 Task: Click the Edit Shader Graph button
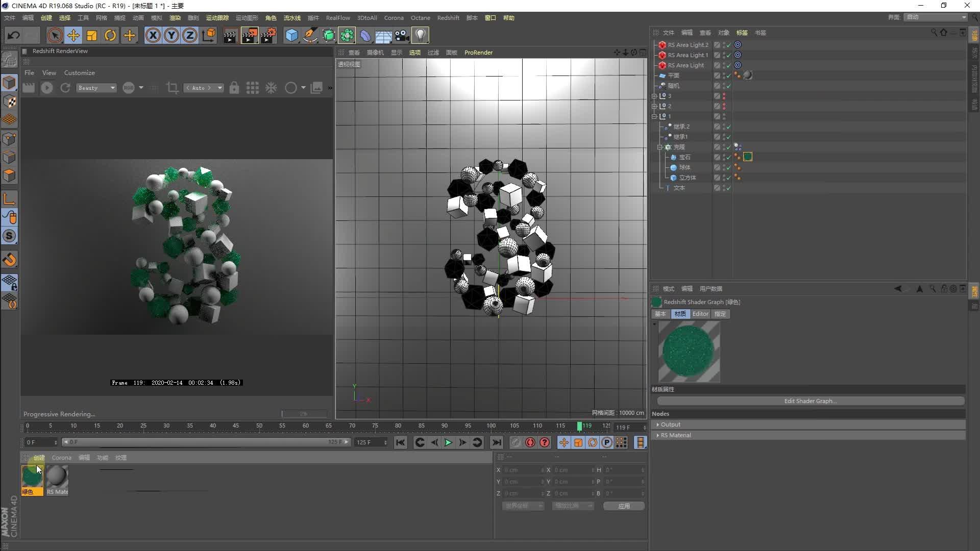coord(810,400)
